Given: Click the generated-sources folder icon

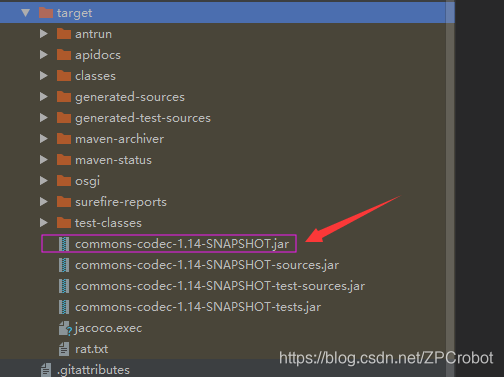Looking at the screenshot, I should click(x=64, y=97).
